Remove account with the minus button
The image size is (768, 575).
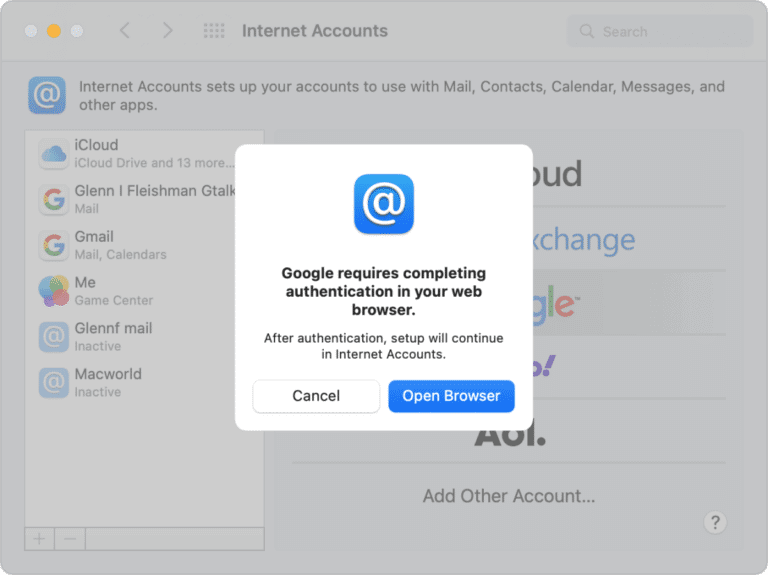tap(69, 538)
